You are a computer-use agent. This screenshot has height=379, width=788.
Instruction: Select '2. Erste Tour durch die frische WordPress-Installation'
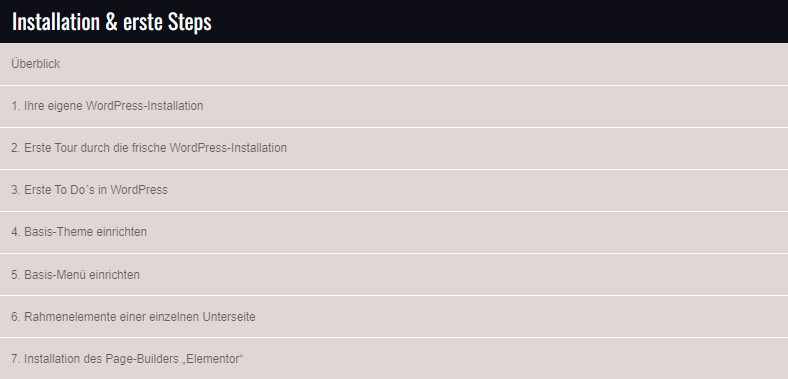click(394, 148)
